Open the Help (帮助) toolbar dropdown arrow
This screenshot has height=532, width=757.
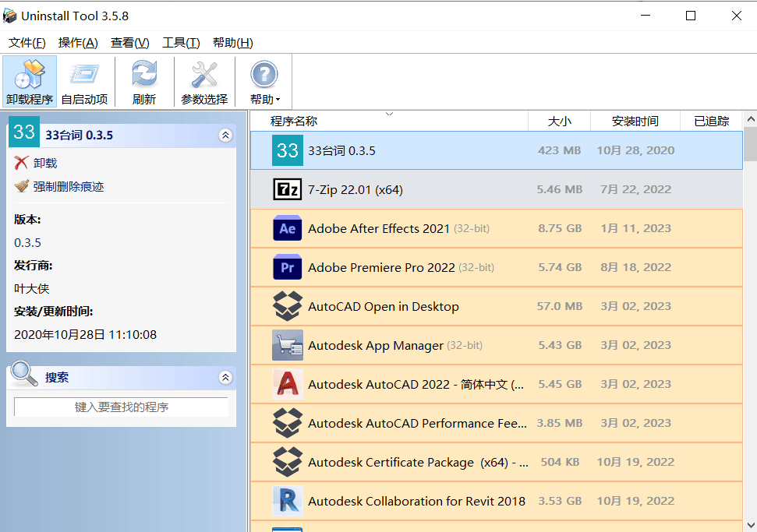[278, 100]
